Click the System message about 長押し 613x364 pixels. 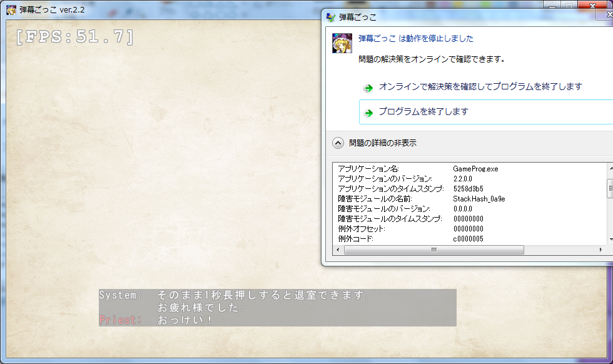[262, 295]
